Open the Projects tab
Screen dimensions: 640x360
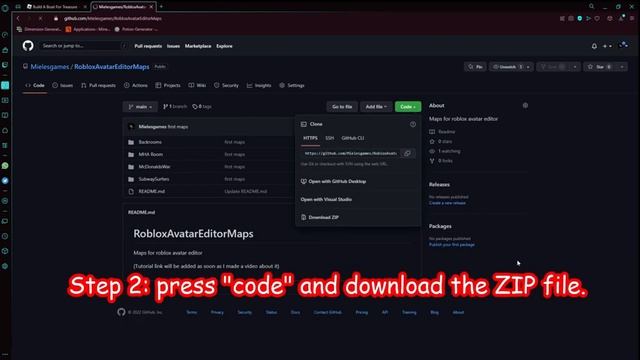coord(168,85)
